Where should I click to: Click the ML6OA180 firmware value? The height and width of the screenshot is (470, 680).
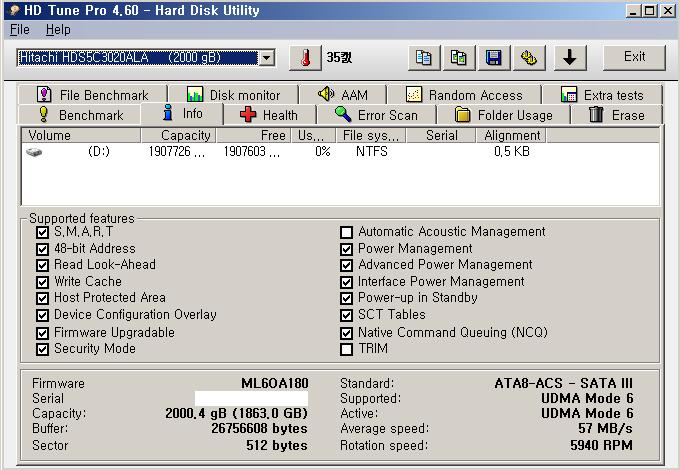pos(275,383)
